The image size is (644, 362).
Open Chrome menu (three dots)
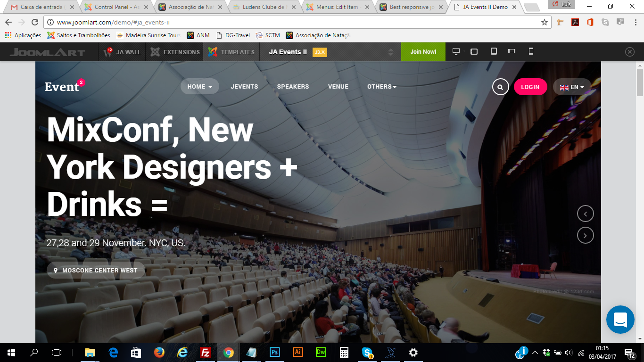(x=635, y=22)
